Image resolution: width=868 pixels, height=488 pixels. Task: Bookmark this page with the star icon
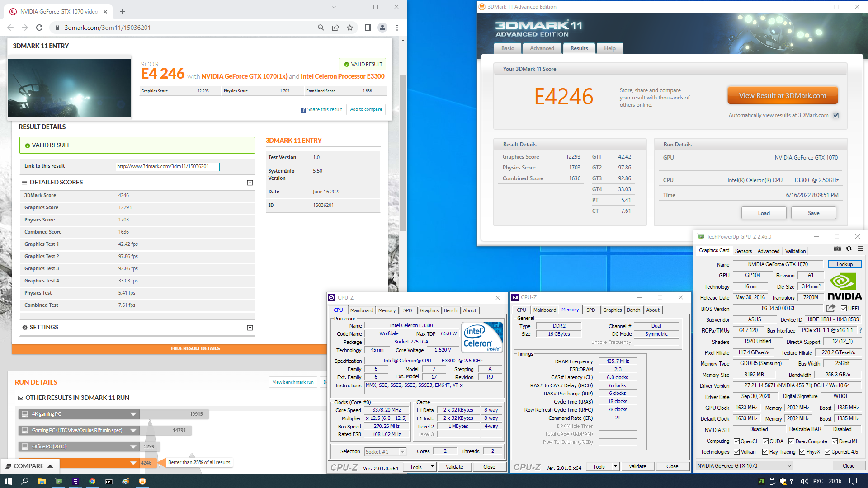(350, 28)
